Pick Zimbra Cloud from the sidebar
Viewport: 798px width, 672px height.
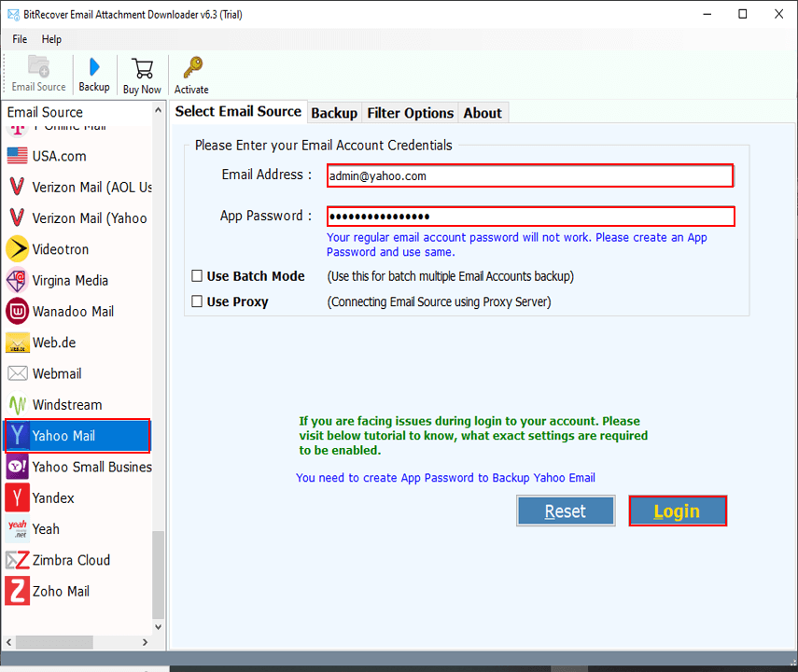pos(71,560)
